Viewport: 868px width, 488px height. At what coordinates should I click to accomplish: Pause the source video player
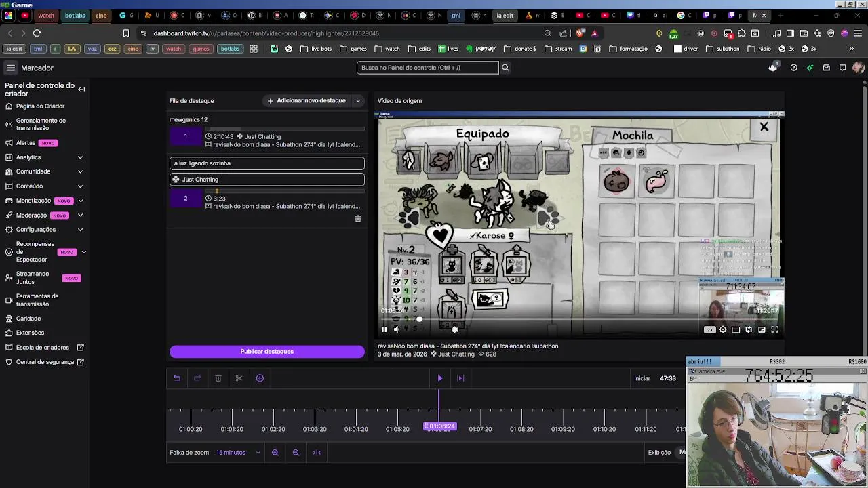384,330
